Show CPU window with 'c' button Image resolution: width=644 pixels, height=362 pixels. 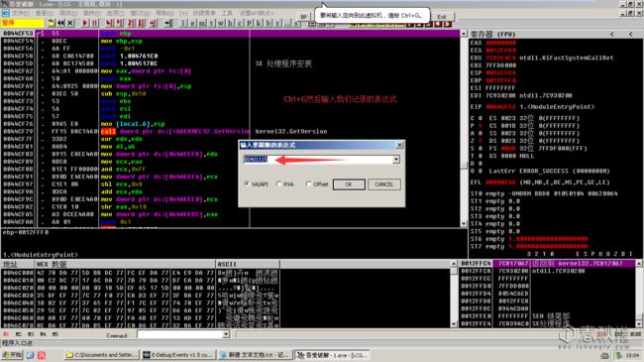click(x=240, y=23)
